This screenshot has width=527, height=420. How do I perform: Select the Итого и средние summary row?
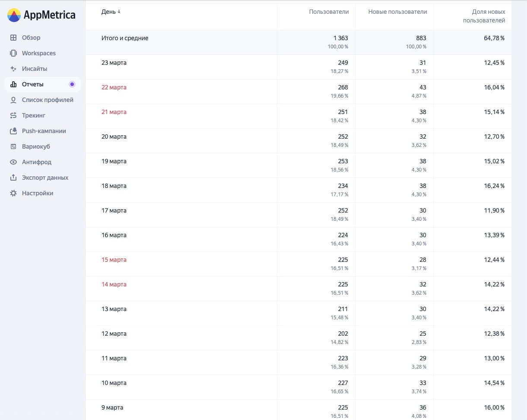pyautogui.click(x=125, y=38)
